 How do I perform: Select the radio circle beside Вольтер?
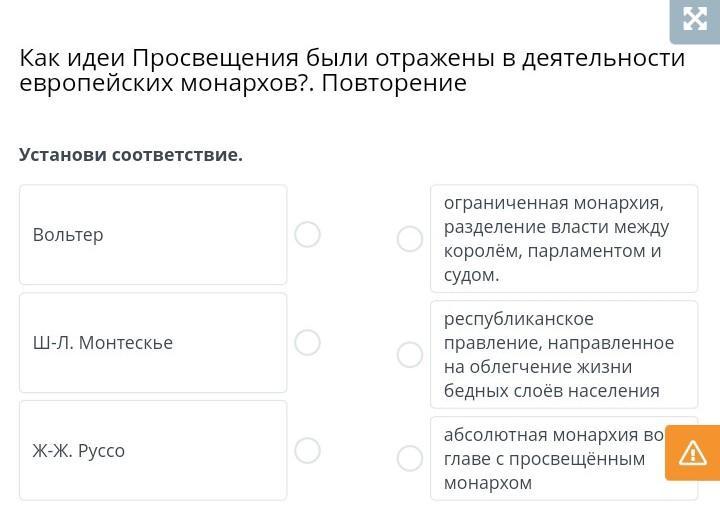click(x=308, y=235)
